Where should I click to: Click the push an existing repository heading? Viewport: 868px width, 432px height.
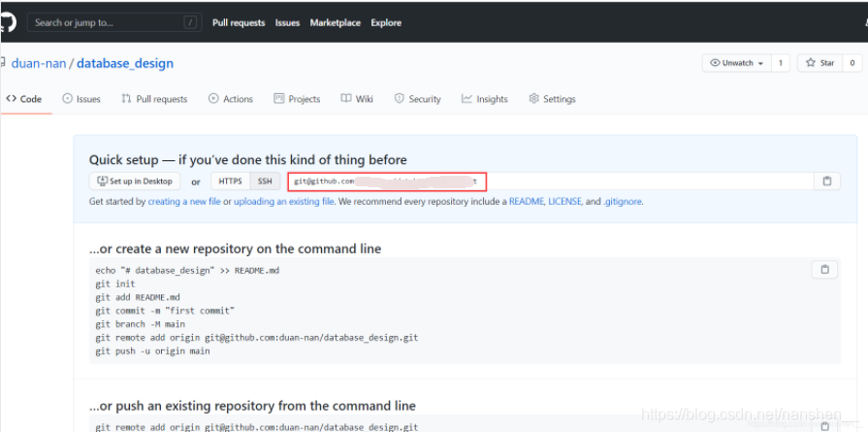coord(252,406)
